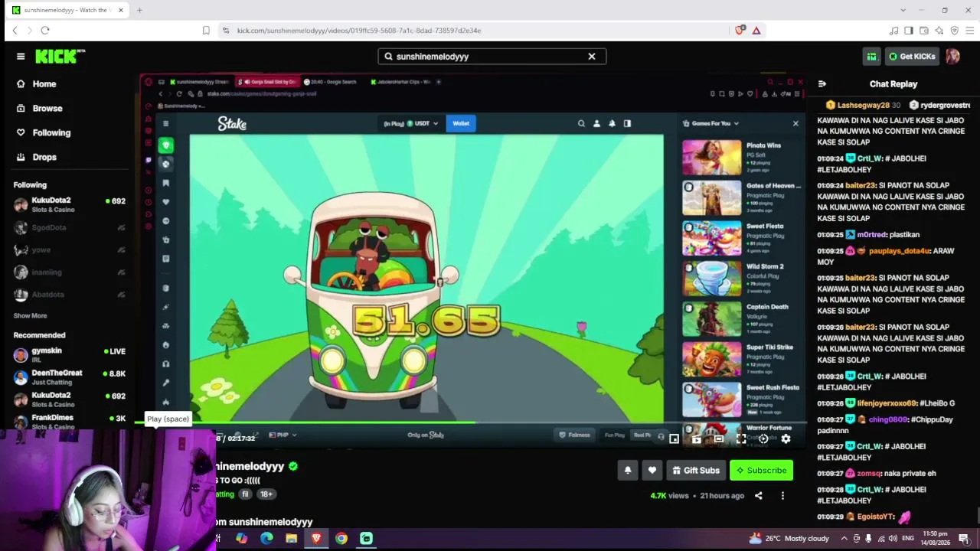Image resolution: width=980 pixels, height=551 pixels.
Task: Go to Home in Kick sidebar
Action: 44,84
